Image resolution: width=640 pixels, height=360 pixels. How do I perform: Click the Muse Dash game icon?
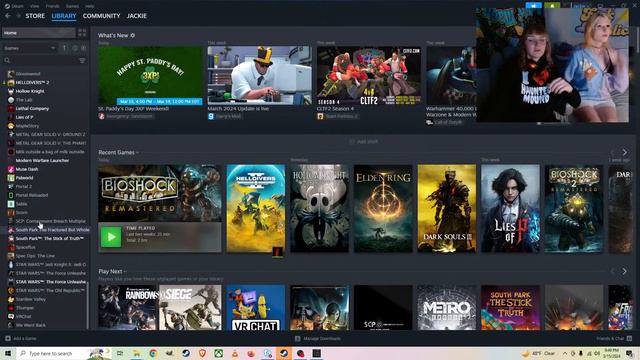[x=11, y=169]
